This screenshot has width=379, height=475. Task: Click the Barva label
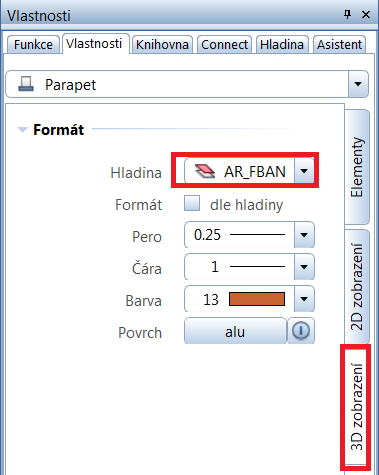(144, 301)
